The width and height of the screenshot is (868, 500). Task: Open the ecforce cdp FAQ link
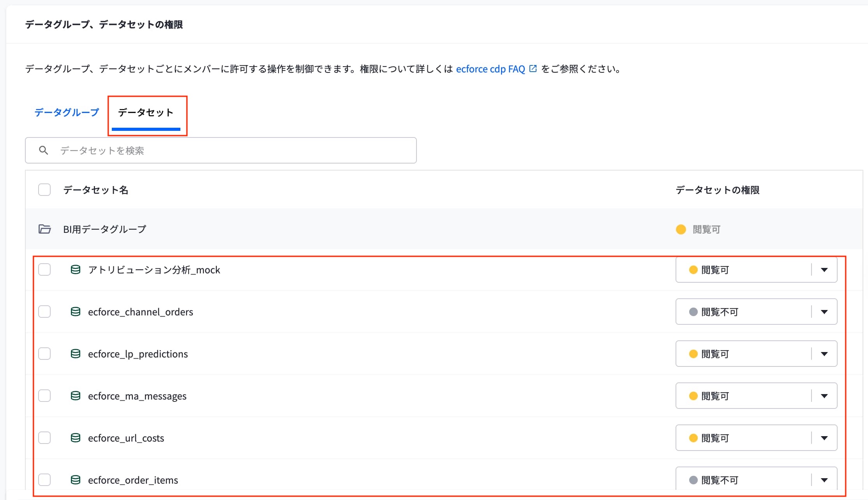click(490, 69)
